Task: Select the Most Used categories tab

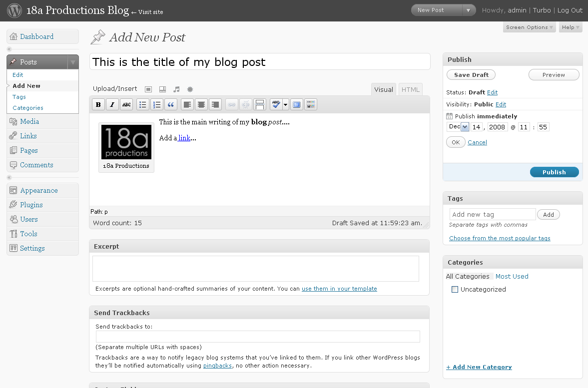Action: 512,276
